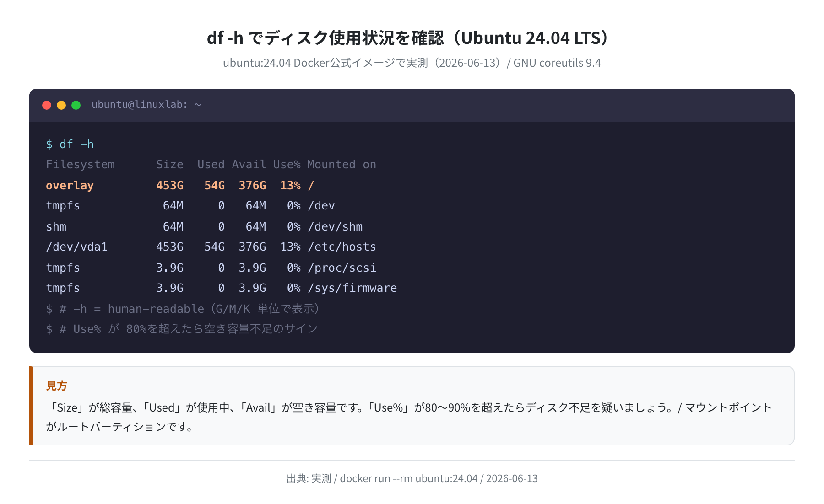Viewport: 824px width, 504px height.
Task: Click the red close dot in terminal
Action: tap(47, 105)
